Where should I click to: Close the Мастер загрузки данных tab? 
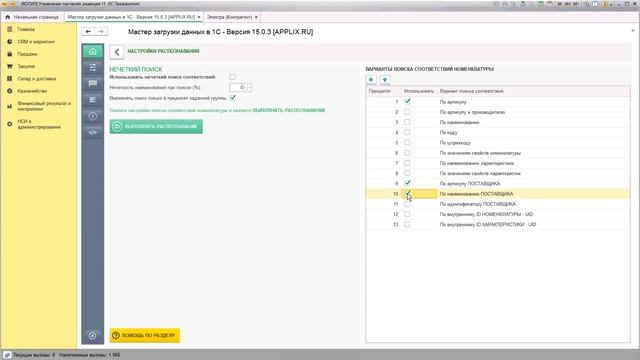[x=199, y=17]
